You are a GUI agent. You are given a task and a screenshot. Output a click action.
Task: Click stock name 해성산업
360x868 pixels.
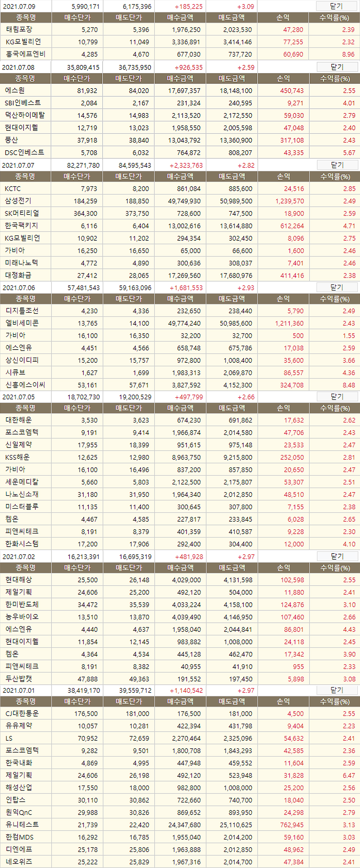[19, 788]
